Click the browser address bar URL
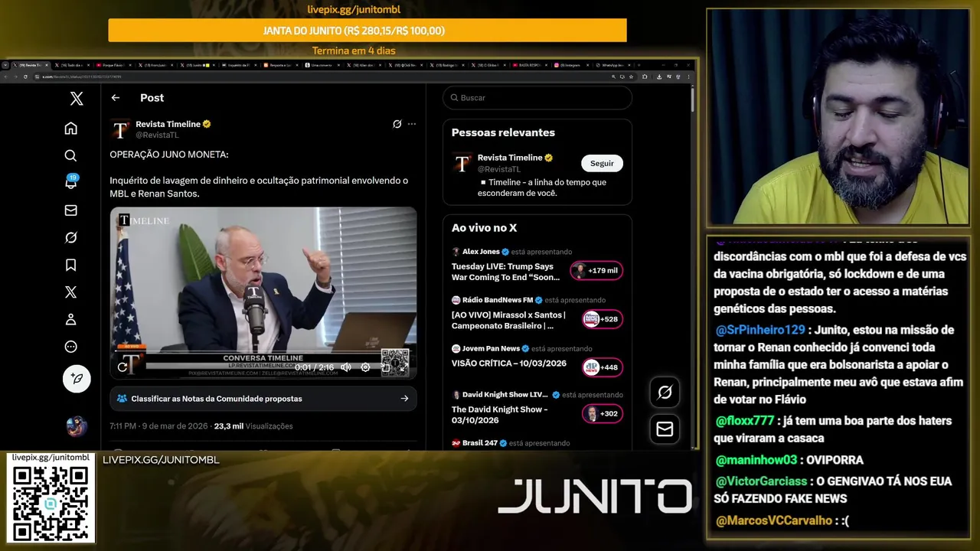This screenshot has height=551, width=980. [83, 77]
